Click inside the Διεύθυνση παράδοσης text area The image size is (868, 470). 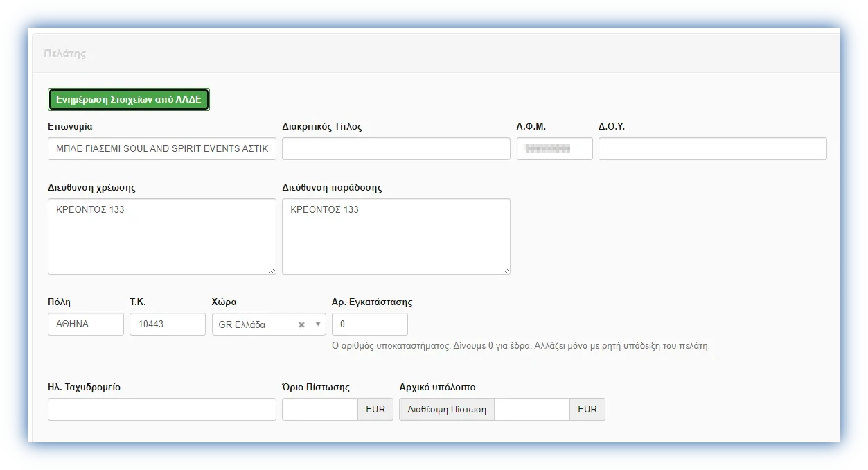pos(396,239)
